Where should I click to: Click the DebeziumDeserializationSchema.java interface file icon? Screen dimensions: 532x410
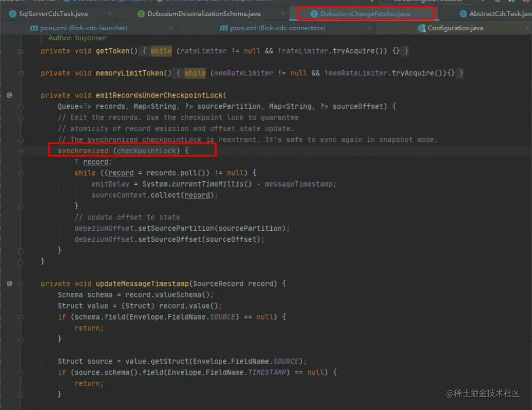point(141,14)
